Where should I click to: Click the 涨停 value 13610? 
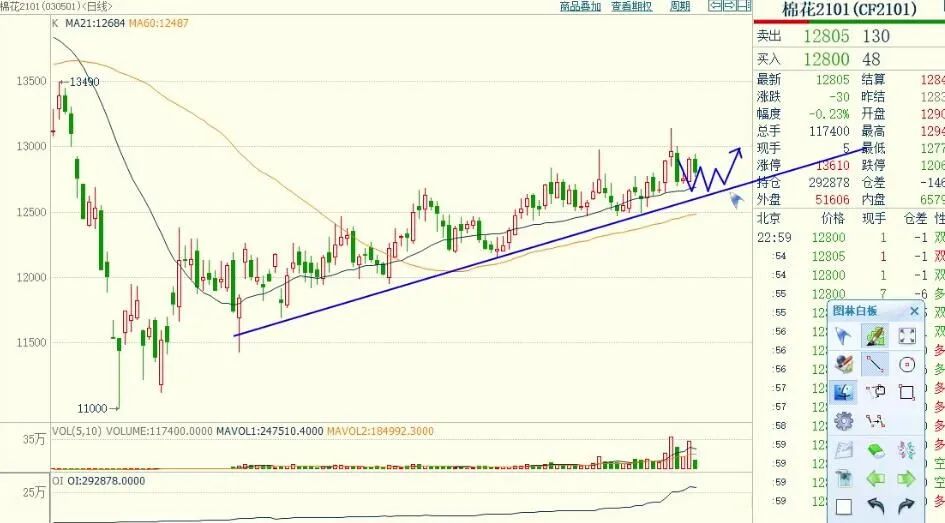[x=832, y=165]
